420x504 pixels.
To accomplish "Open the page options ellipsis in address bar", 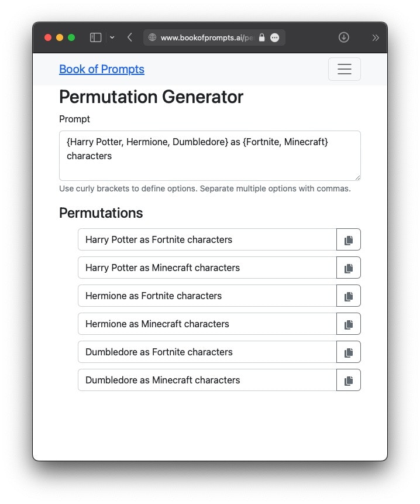I will tap(274, 37).
